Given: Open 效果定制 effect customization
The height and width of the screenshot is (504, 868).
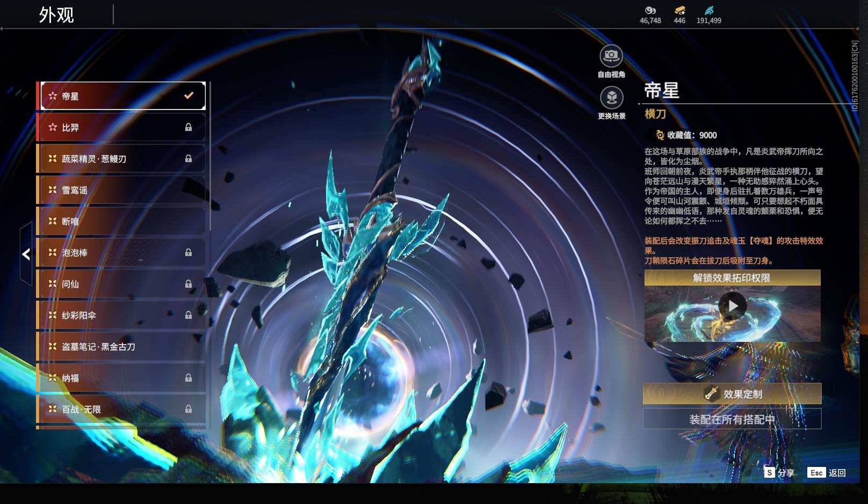Looking at the screenshot, I should (x=732, y=394).
